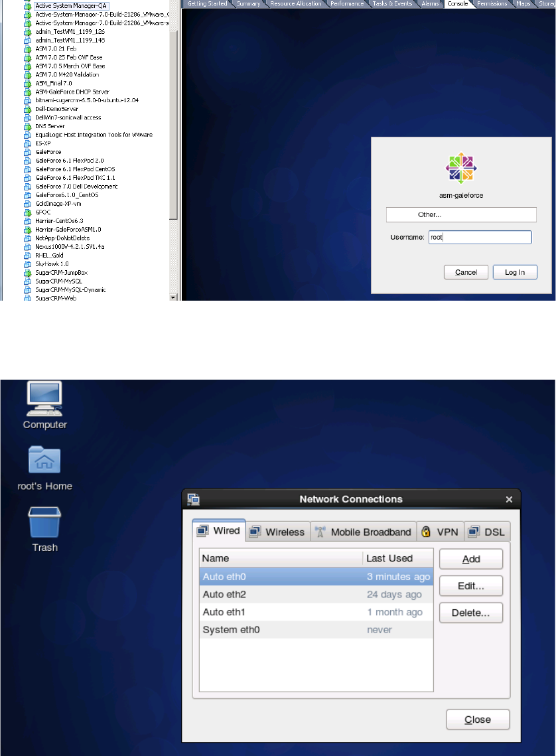Select admin_TestVM1_1199_148 VM
Screen dimensions: 556x756
point(70,40)
